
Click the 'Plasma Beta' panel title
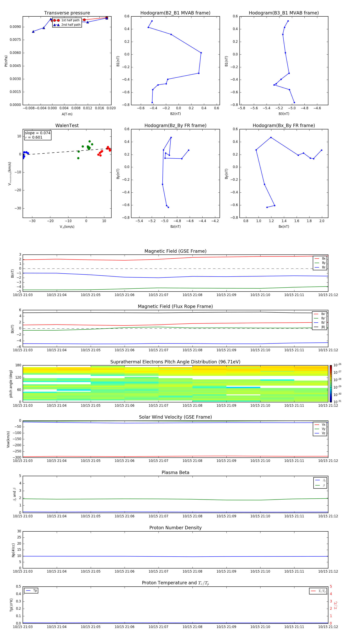175,472
